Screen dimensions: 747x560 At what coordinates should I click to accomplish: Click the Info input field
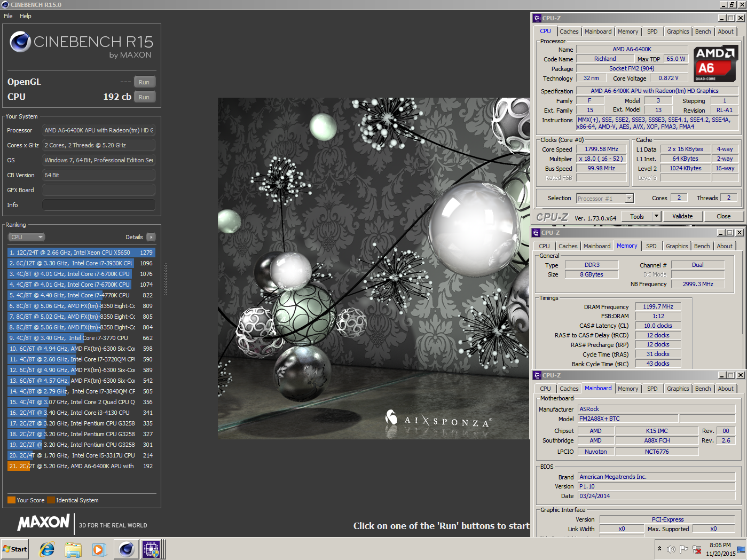(99, 205)
